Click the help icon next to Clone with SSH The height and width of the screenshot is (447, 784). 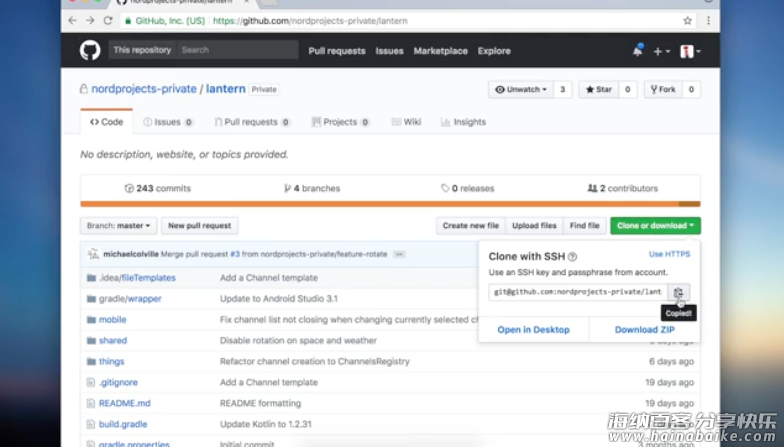(572, 256)
